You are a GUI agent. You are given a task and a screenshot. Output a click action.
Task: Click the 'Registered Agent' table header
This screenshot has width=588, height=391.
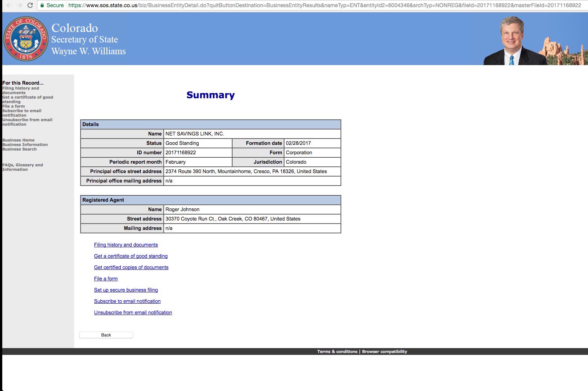tap(211, 200)
